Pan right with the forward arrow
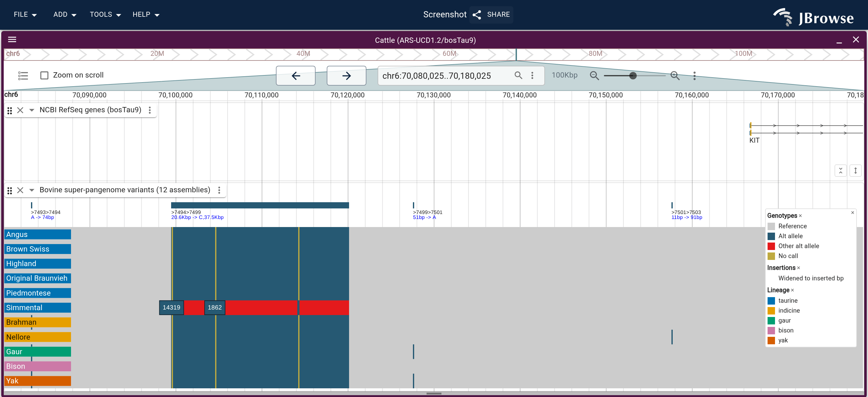The width and height of the screenshot is (868, 397). (346, 75)
